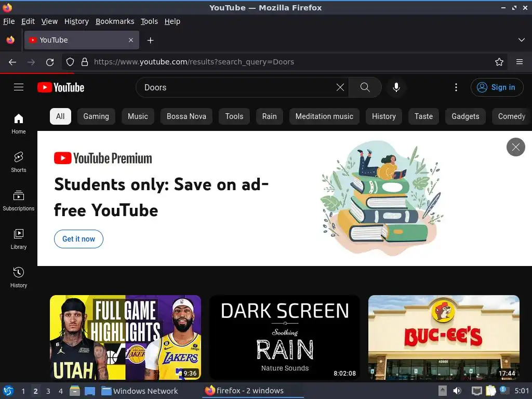Open tracking protection shield icon
The image size is (532, 399).
pyautogui.click(x=70, y=62)
